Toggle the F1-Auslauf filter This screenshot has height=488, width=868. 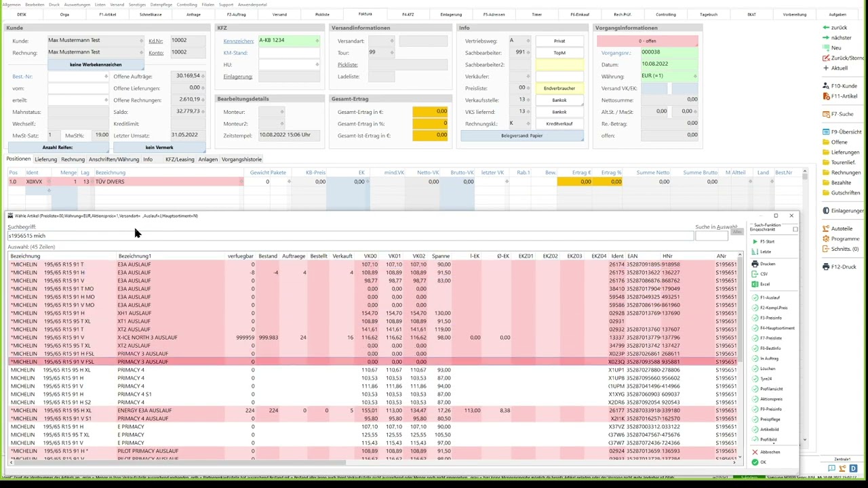tap(755, 298)
